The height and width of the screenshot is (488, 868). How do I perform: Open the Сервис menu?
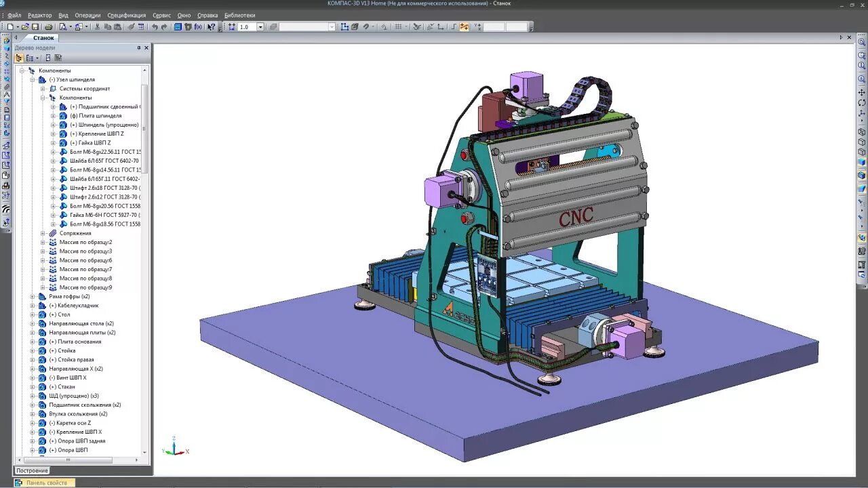[161, 15]
